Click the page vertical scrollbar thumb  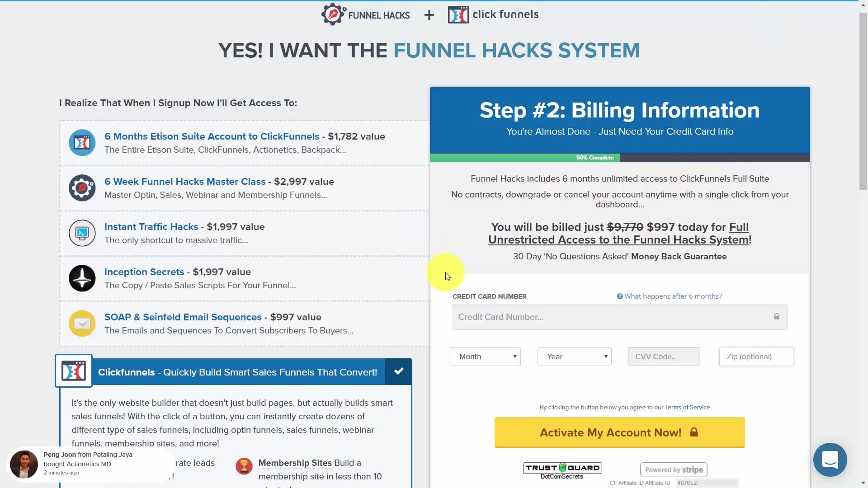point(863,102)
